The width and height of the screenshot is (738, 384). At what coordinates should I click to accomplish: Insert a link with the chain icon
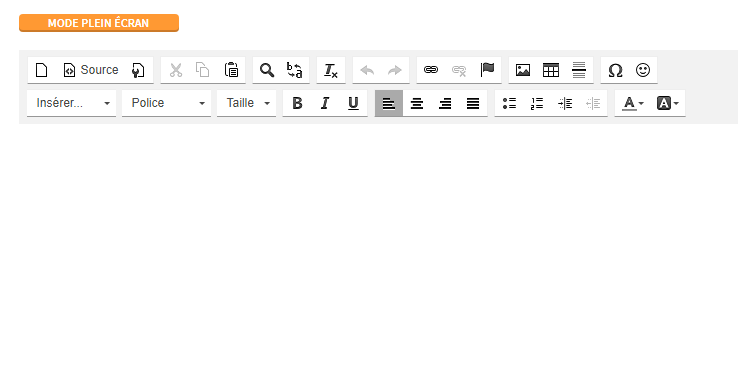431,70
